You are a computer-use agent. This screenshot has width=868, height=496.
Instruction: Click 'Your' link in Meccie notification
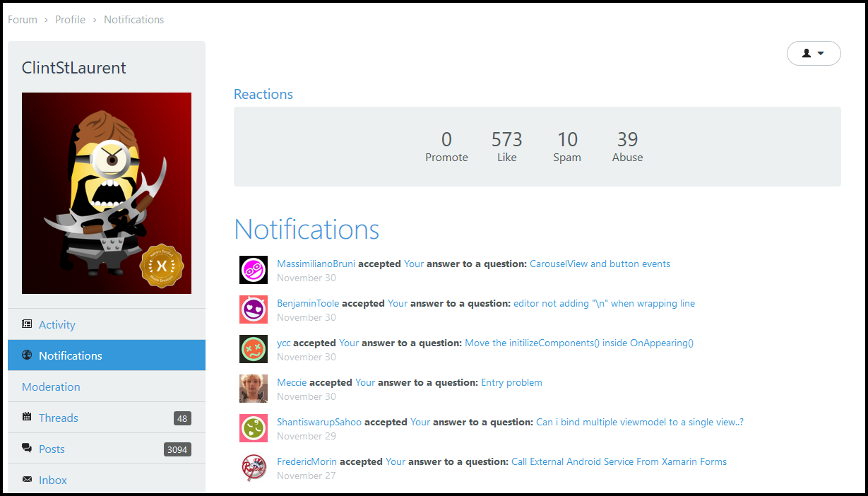point(365,382)
